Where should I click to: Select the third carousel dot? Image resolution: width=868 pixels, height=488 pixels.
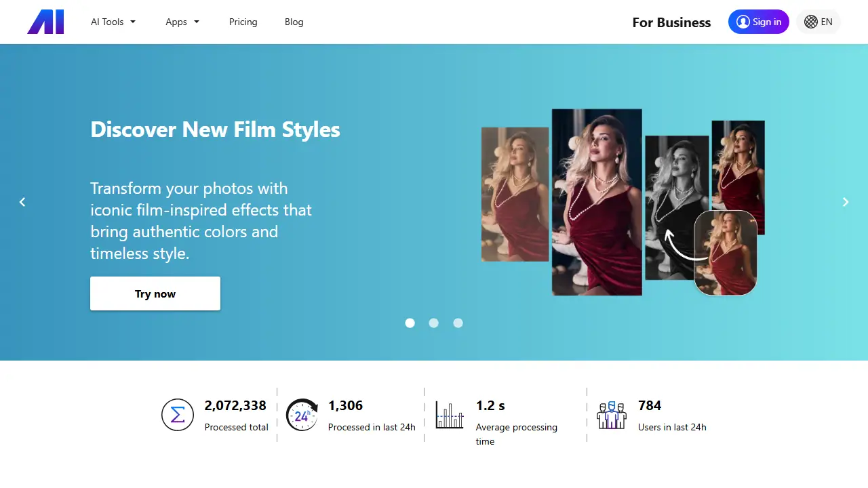[x=458, y=323]
